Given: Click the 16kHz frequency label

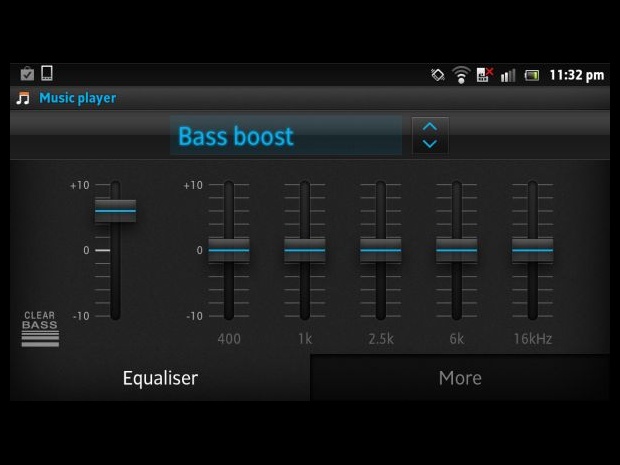Looking at the screenshot, I should pos(533,339).
